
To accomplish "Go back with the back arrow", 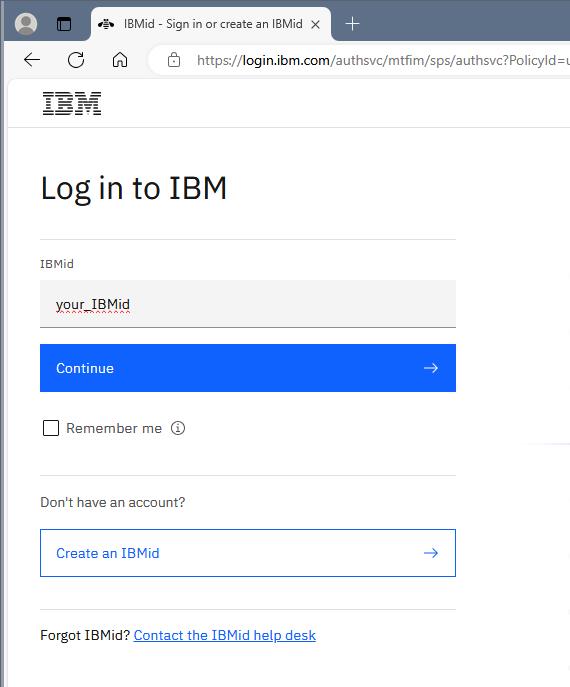I will [x=32, y=60].
